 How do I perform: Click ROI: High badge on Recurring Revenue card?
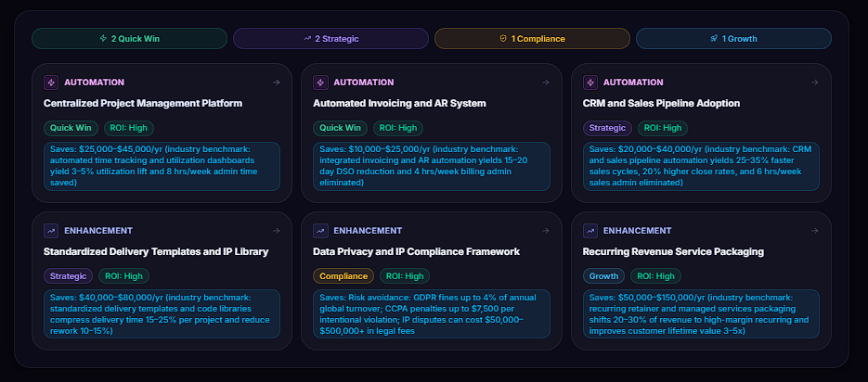pos(656,276)
